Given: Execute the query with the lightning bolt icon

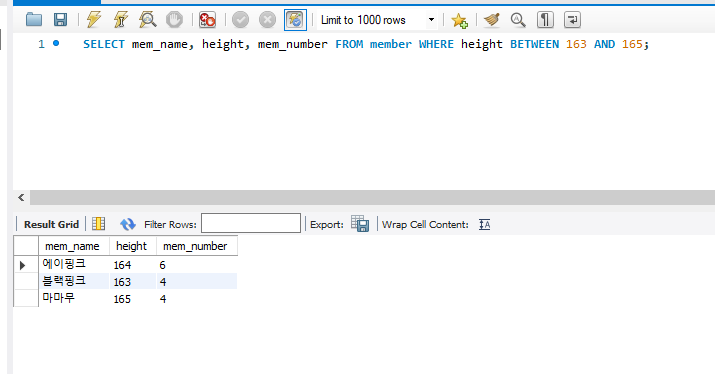Looking at the screenshot, I should [x=94, y=20].
